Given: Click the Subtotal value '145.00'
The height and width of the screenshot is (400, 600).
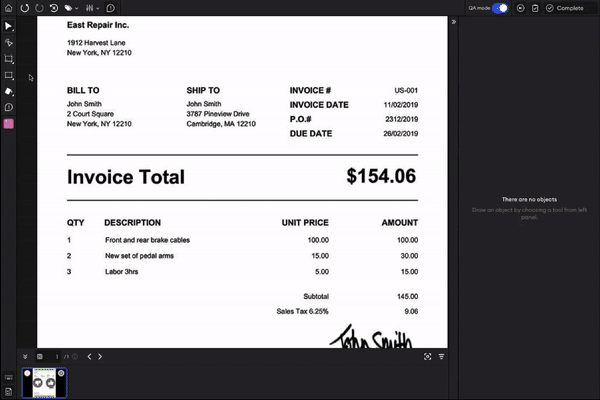Looking at the screenshot, I should point(408,296).
